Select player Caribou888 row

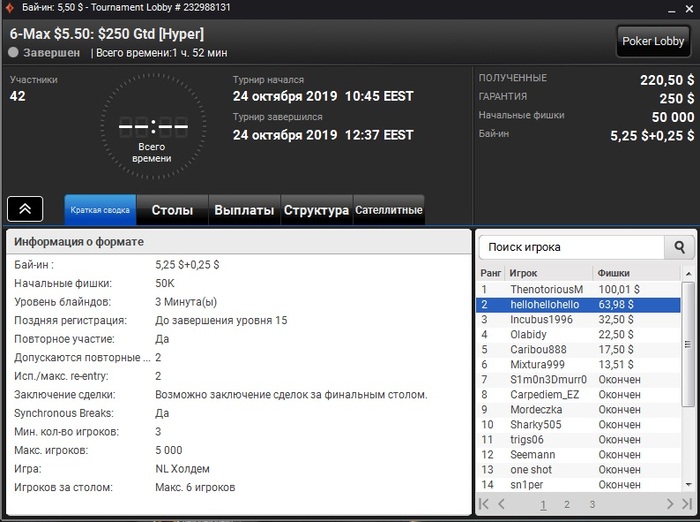point(579,350)
